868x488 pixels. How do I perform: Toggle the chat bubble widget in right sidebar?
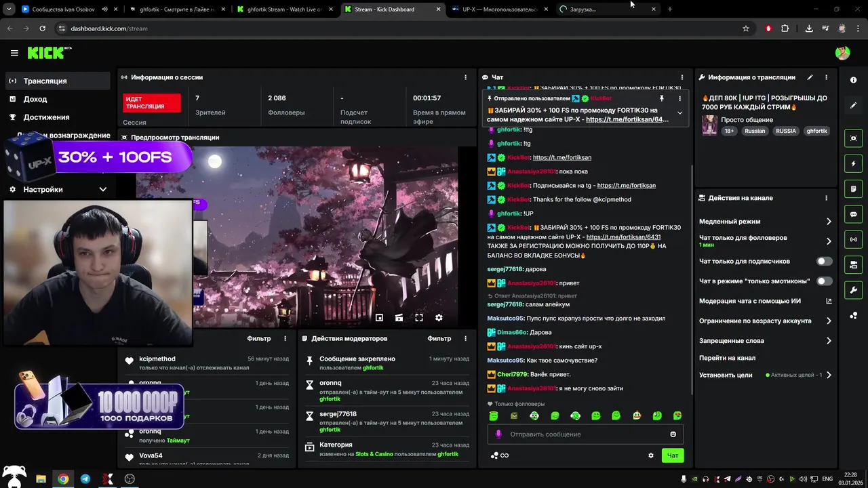pos(853,214)
